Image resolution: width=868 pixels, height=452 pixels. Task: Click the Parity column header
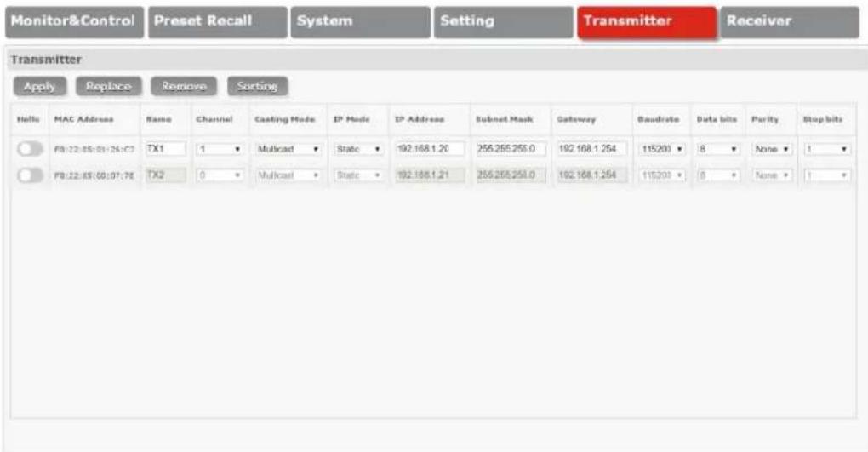[x=765, y=119]
